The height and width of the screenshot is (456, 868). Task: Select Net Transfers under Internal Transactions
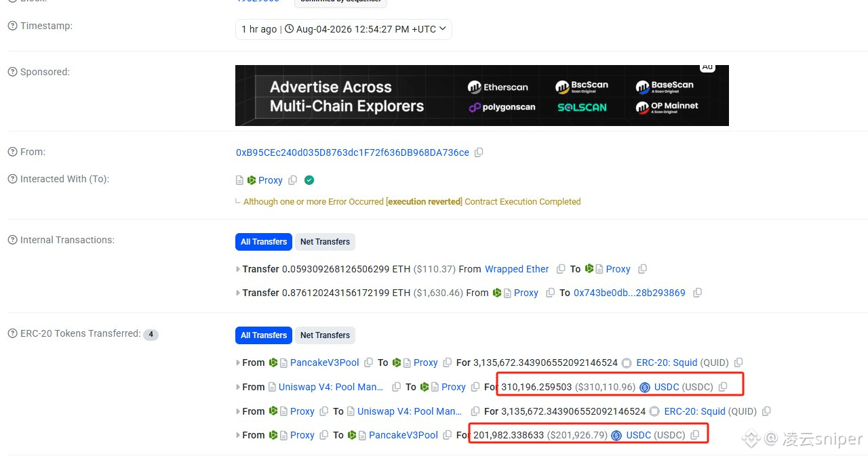pyautogui.click(x=325, y=242)
